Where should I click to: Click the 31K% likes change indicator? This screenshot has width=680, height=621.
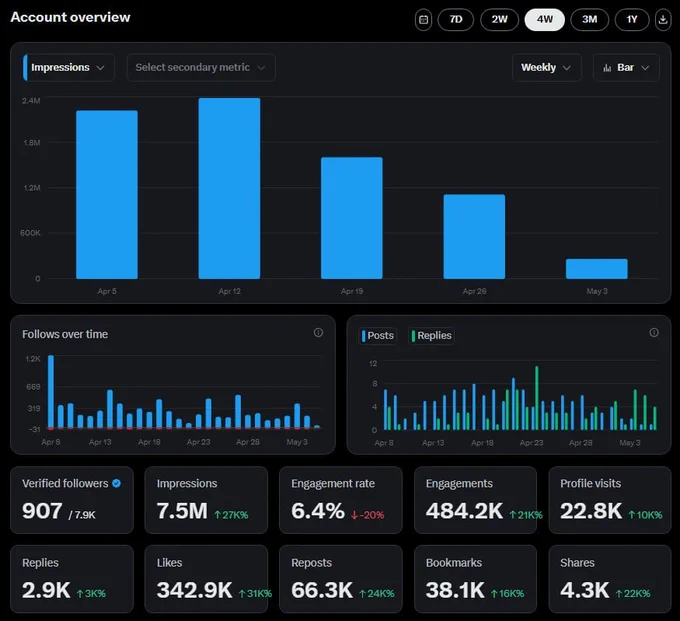255,594
